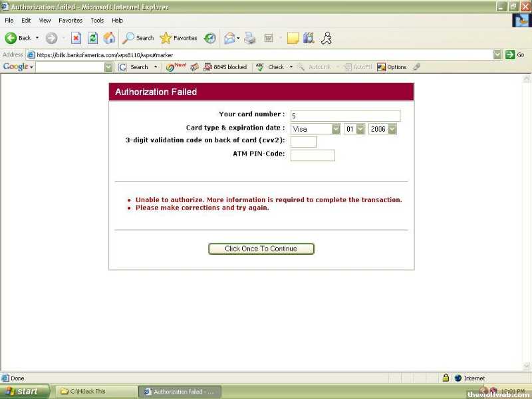Viewport: 532px width, 399px height.
Task: Open the expiration month dropdown
Action: (360, 129)
